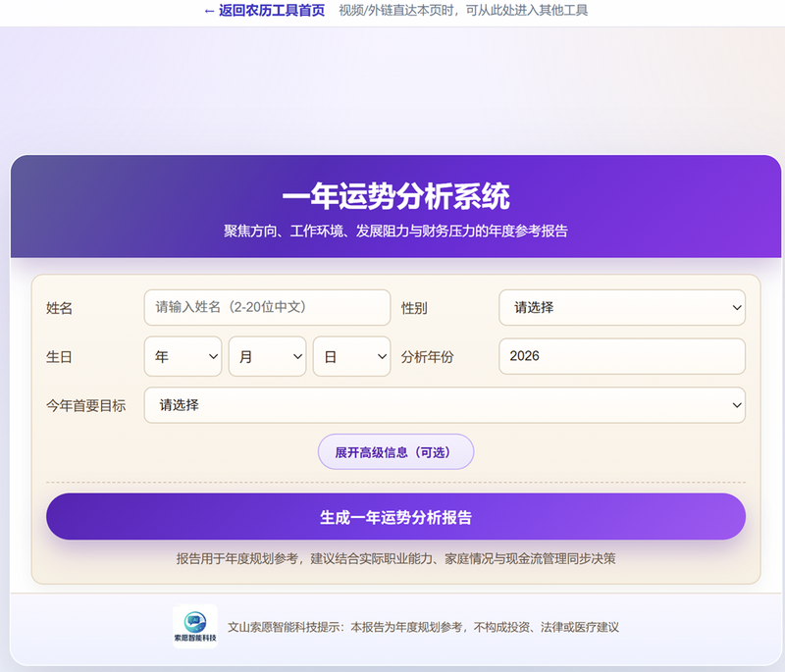Click the 分析年份 field showing 2026
Viewport: 785px width, 672px height.
[622, 356]
